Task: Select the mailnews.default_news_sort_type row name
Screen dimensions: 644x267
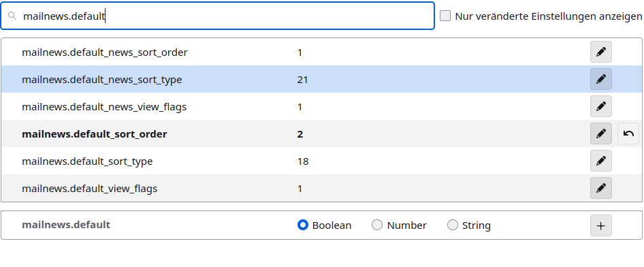Action: pyautogui.click(x=102, y=79)
